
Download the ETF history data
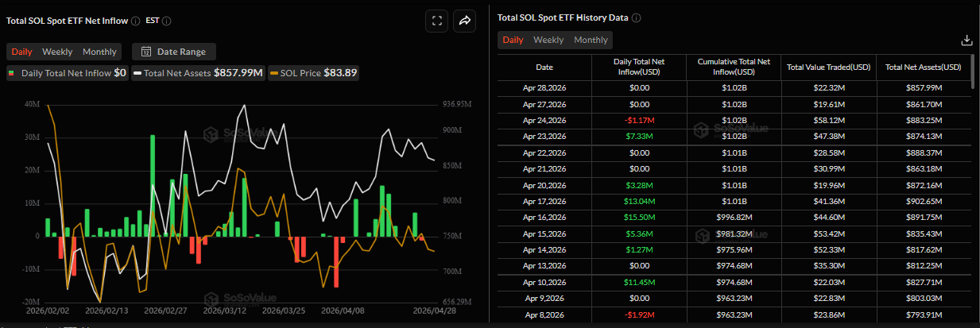pyautogui.click(x=966, y=40)
